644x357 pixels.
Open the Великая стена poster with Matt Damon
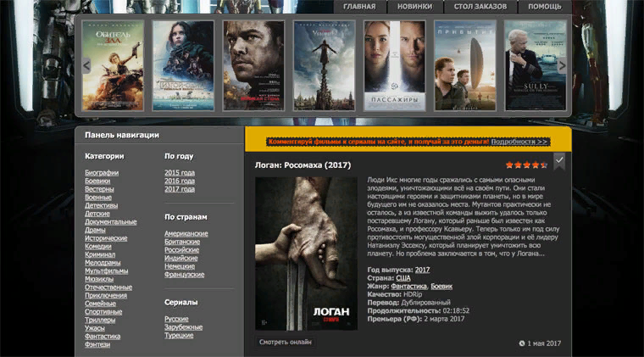click(253, 66)
